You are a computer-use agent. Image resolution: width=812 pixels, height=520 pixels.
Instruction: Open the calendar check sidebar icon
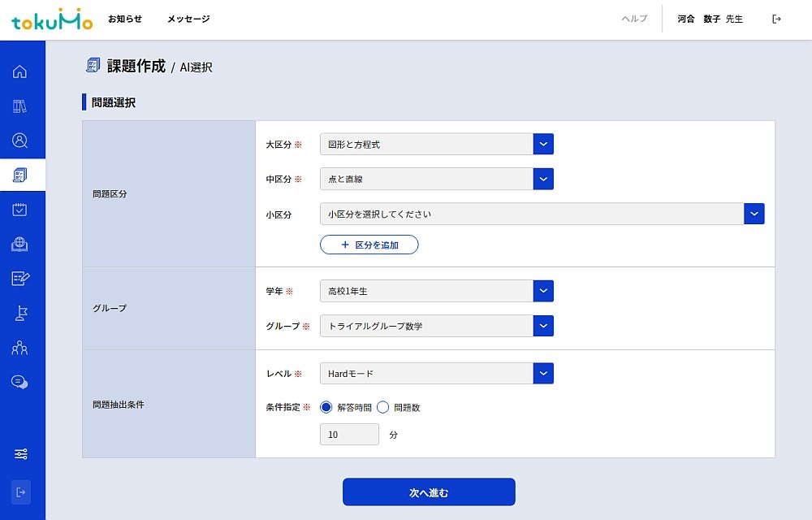[x=21, y=209]
